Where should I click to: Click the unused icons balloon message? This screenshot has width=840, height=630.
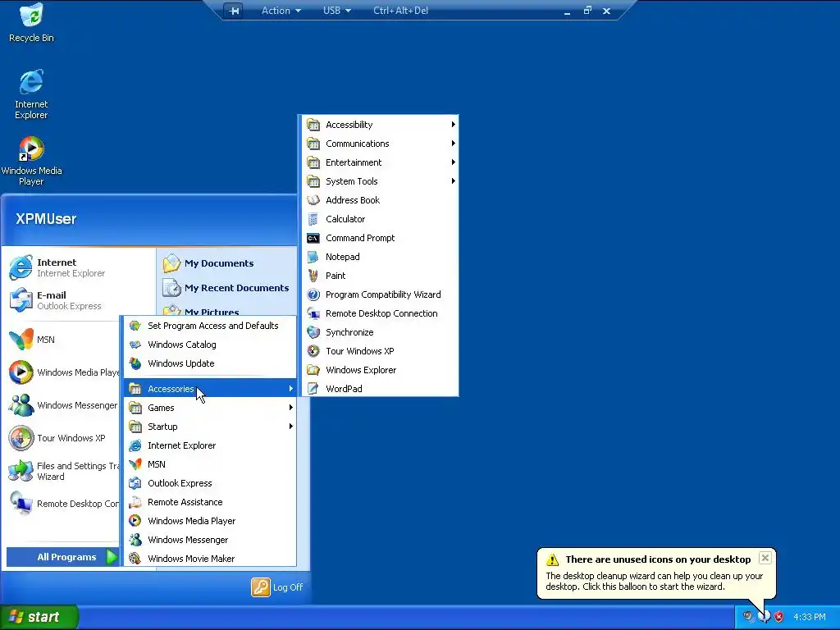click(x=654, y=581)
